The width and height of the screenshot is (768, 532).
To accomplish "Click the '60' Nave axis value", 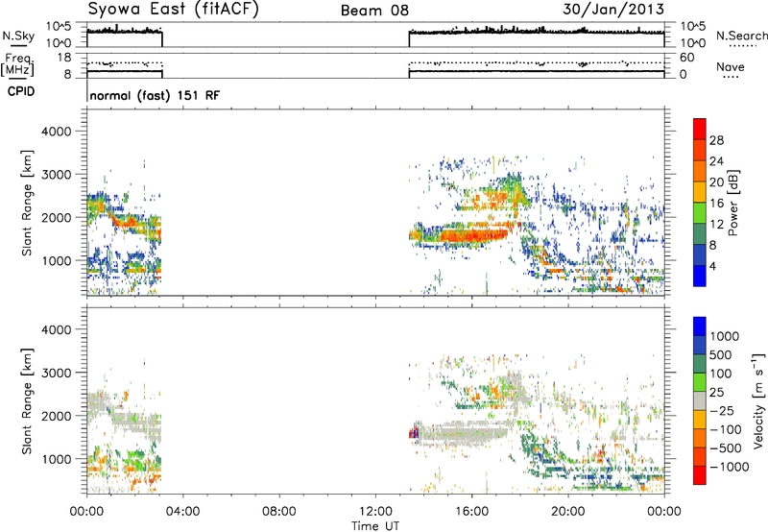I will pos(686,58).
